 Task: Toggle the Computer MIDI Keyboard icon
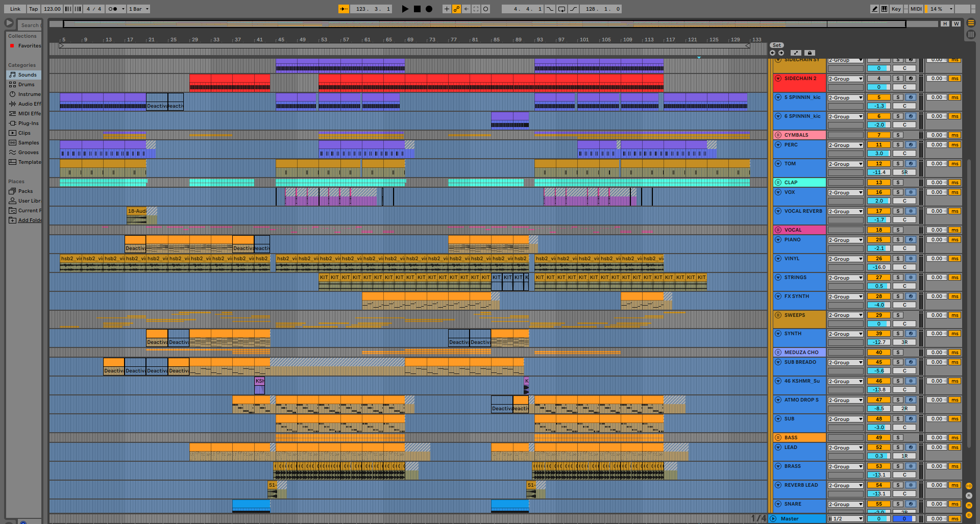pyautogui.click(x=884, y=9)
